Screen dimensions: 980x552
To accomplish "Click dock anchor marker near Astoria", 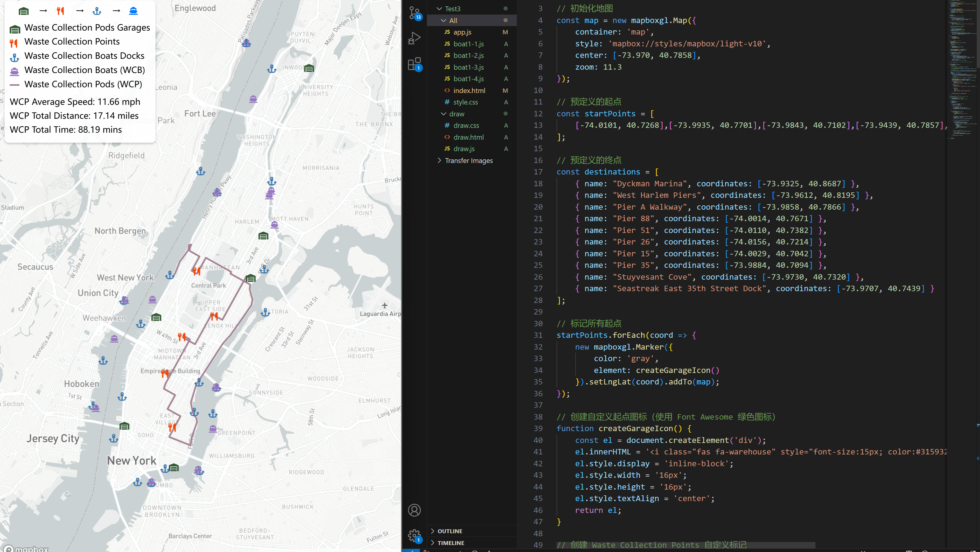I will 265,312.
